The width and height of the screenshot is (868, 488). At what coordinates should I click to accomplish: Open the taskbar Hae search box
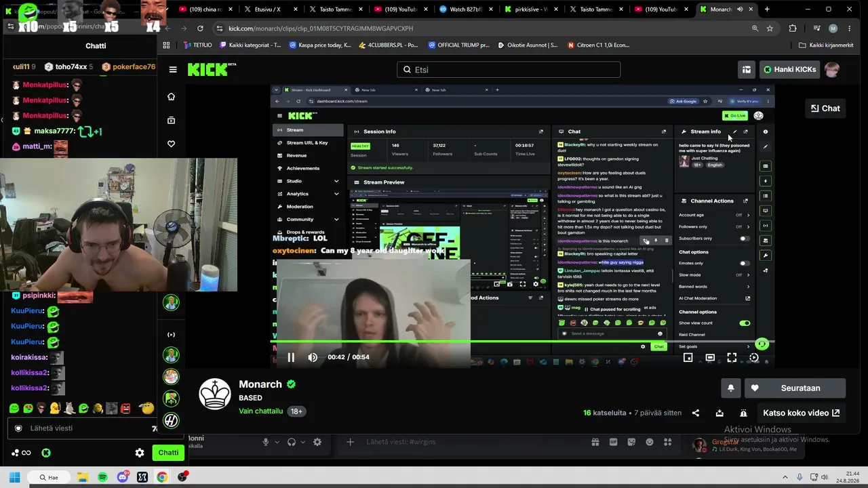pos(49,477)
